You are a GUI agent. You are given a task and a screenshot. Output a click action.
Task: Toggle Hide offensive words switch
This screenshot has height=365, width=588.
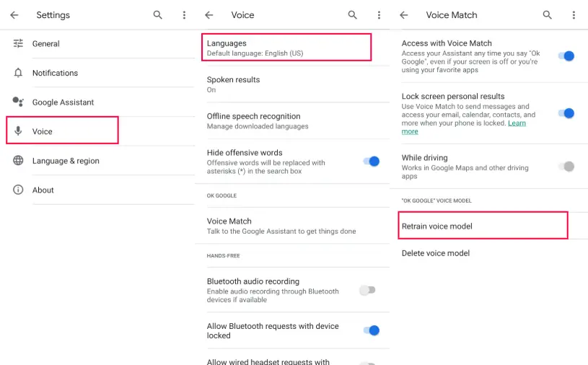tap(371, 162)
